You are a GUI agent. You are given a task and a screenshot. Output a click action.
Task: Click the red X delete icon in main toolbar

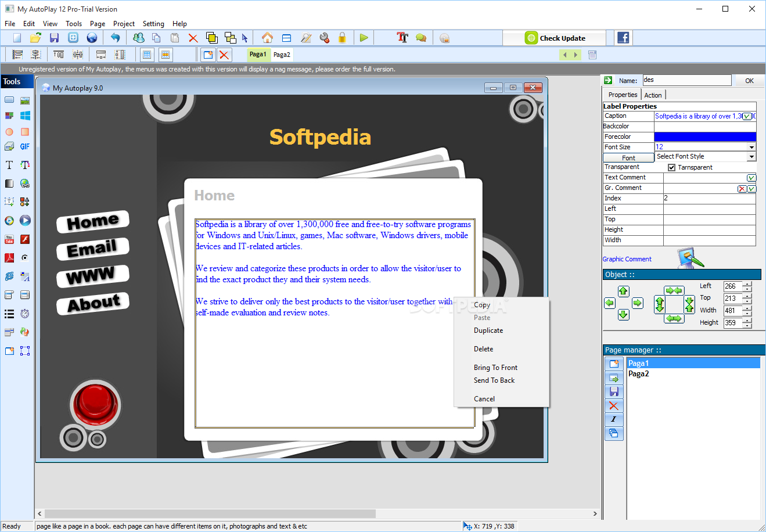[x=193, y=38]
